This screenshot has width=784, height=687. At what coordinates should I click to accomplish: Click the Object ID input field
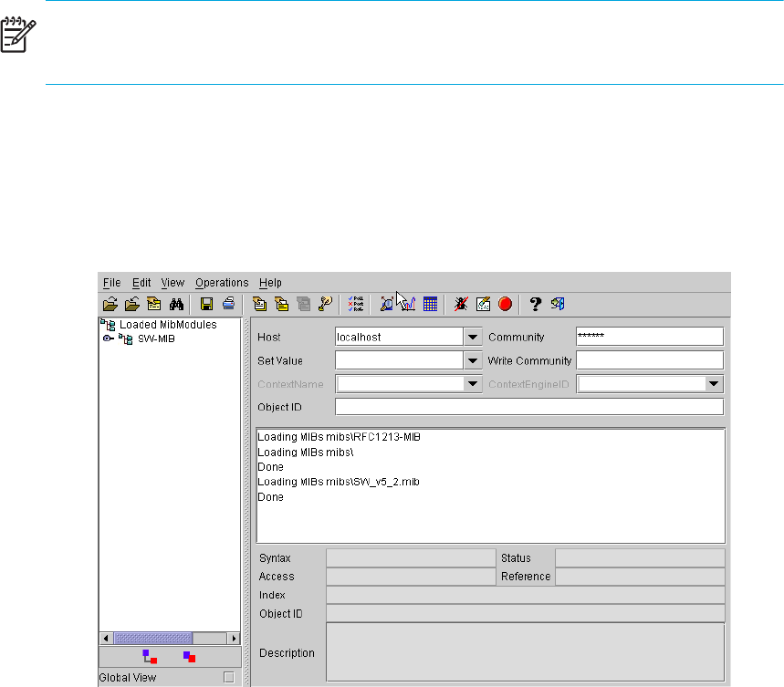click(x=528, y=407)
